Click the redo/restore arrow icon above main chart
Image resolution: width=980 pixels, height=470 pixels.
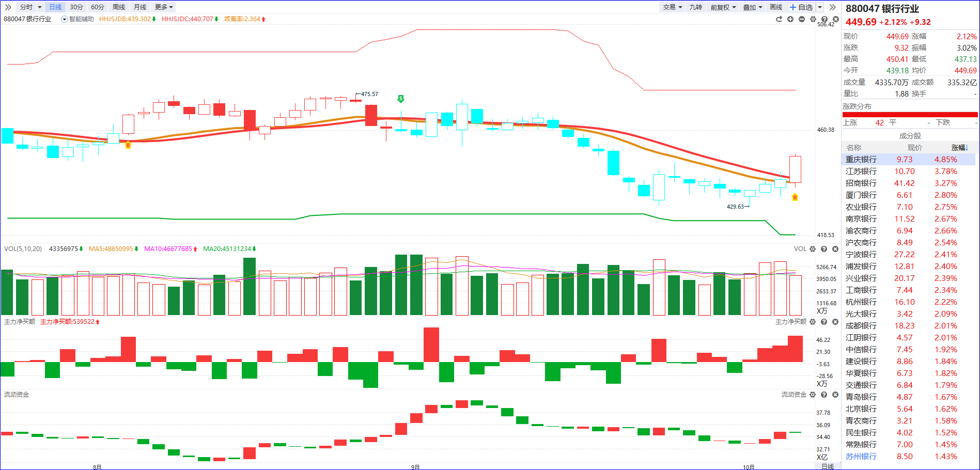click(x=779, y=19)
